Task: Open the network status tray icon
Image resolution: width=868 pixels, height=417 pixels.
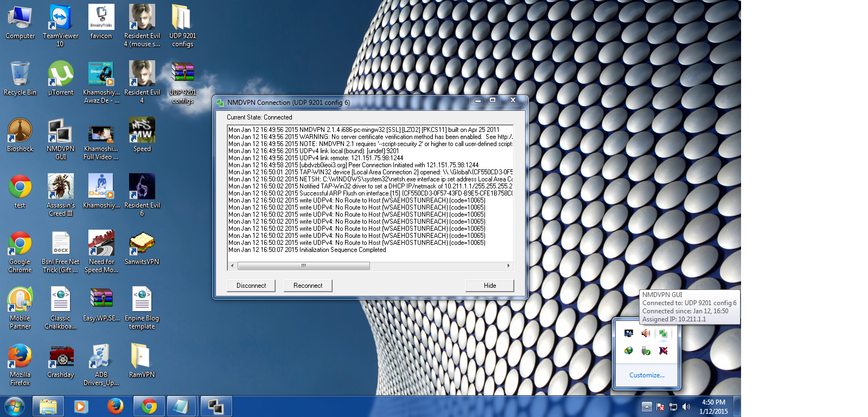Action: [x=673, y=407]
